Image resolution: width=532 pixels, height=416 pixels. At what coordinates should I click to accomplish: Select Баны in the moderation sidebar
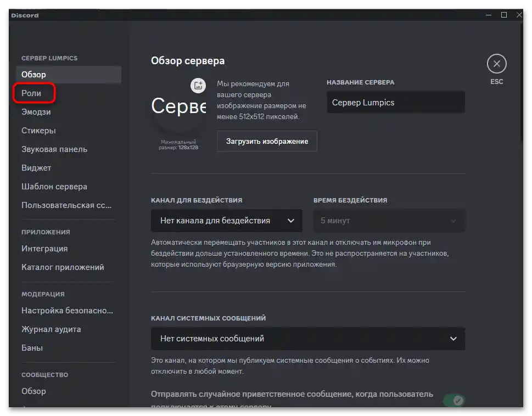point(32,347)
